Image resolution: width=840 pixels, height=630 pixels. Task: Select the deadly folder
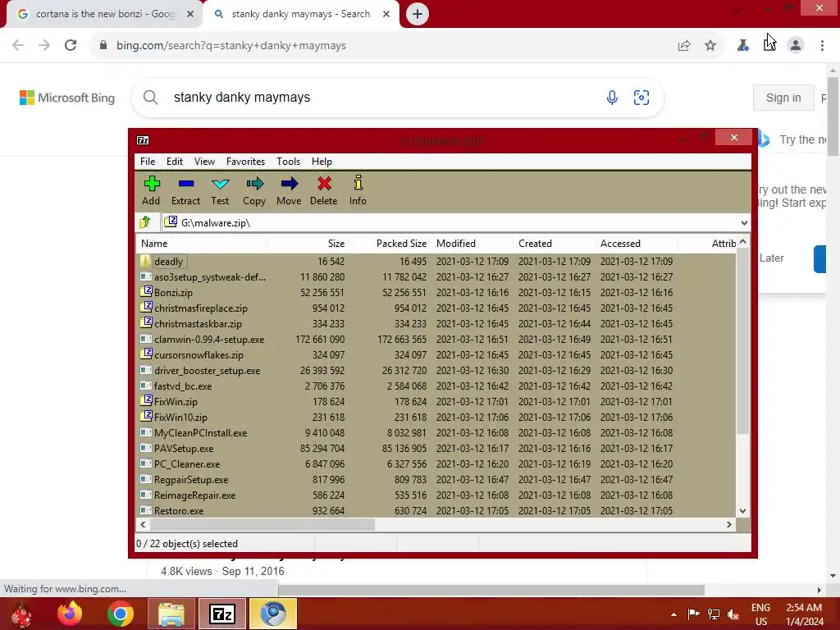tap(169, 262)
